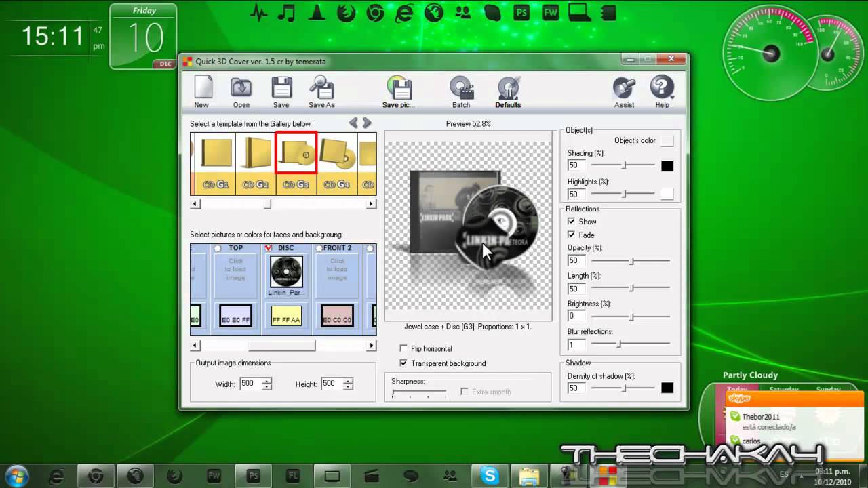
Task: Go to next gallery with right arrow
Action: click(367, 123)
